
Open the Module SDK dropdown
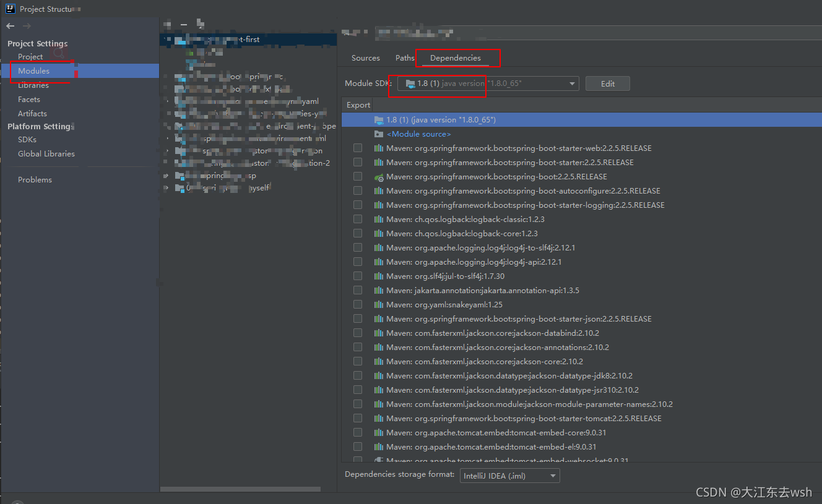(x=488, y=83)
